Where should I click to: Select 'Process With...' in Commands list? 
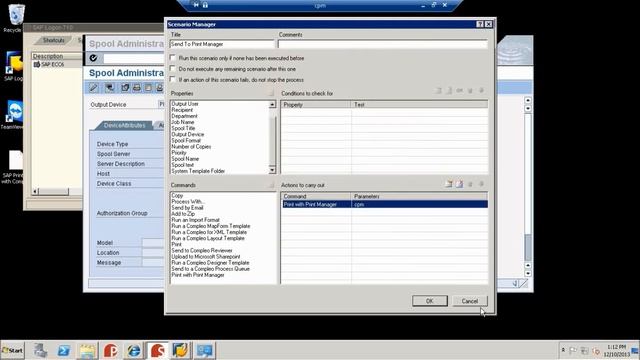point(188,201)
